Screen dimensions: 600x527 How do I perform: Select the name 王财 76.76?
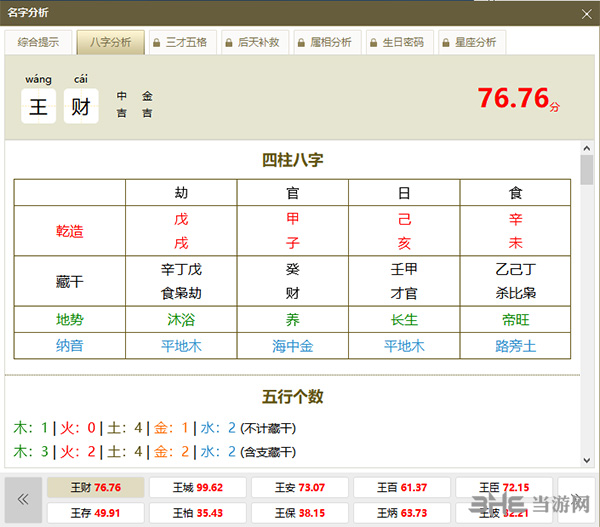(x=96, y=488)
